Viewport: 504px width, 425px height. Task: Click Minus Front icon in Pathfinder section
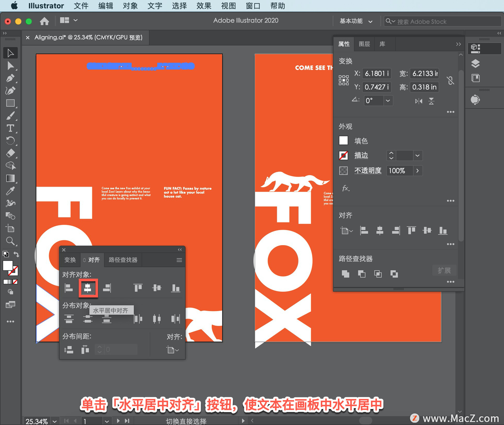[x=362, y=274]
